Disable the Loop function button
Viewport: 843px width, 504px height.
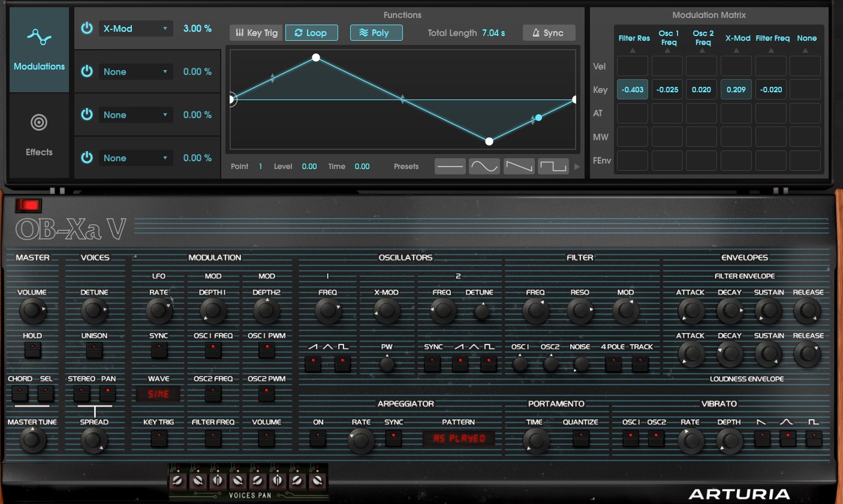311,33
